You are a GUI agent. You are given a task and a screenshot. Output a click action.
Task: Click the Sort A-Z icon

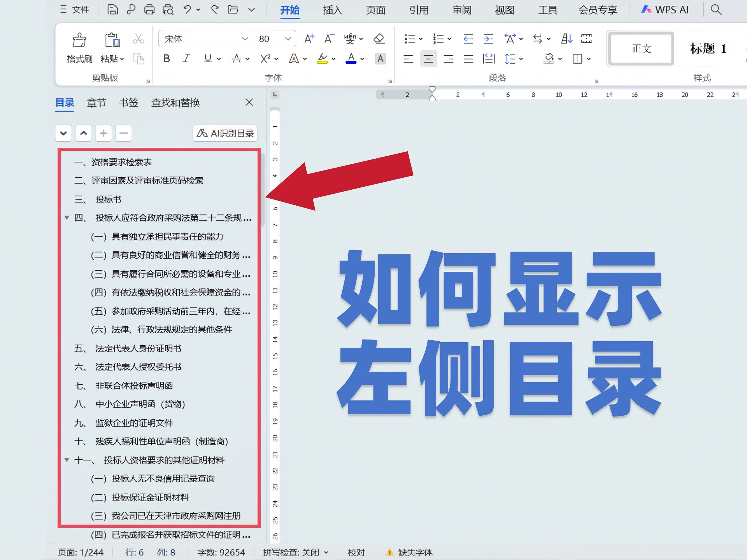point(566,38)
